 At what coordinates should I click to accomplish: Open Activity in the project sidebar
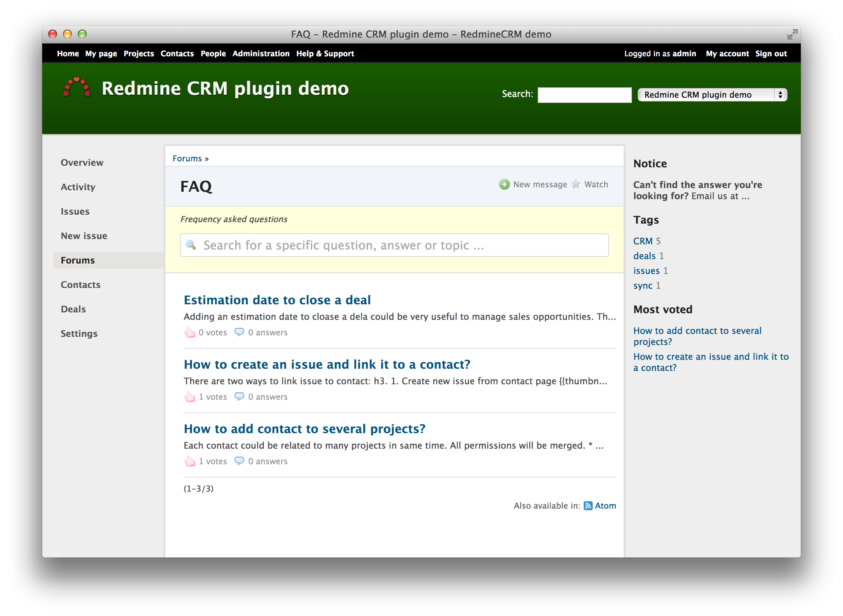(x=78, y=187)
